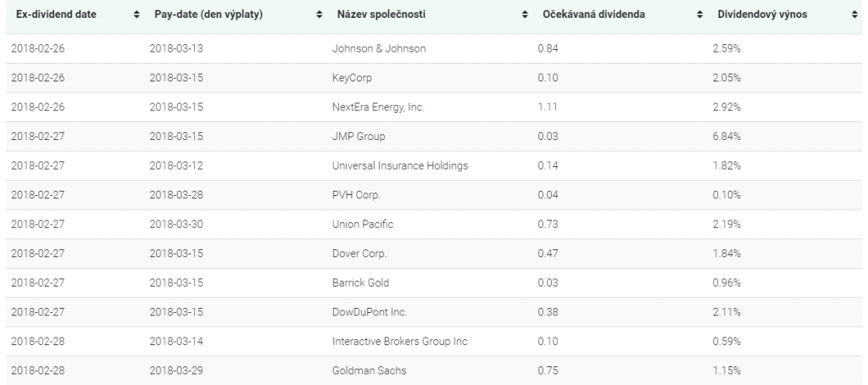868x385 pixels.
Task: Click the DowDuPont Inc. entry
Action: 369,312
